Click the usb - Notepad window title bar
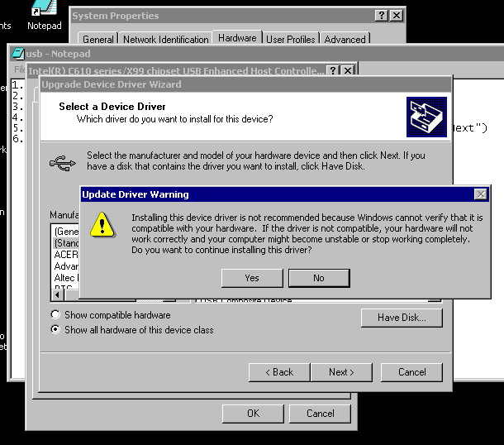Screen dimensions: 504x445 click(257, 54)
